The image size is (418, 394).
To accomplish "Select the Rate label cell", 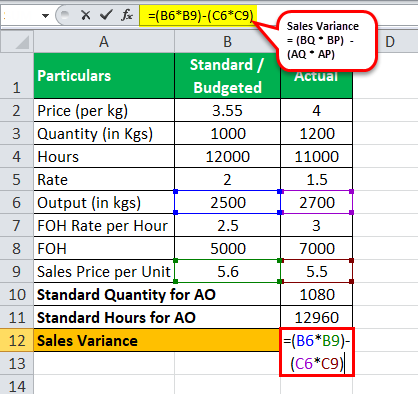I will pyautogui.click(x=104, y=179).
